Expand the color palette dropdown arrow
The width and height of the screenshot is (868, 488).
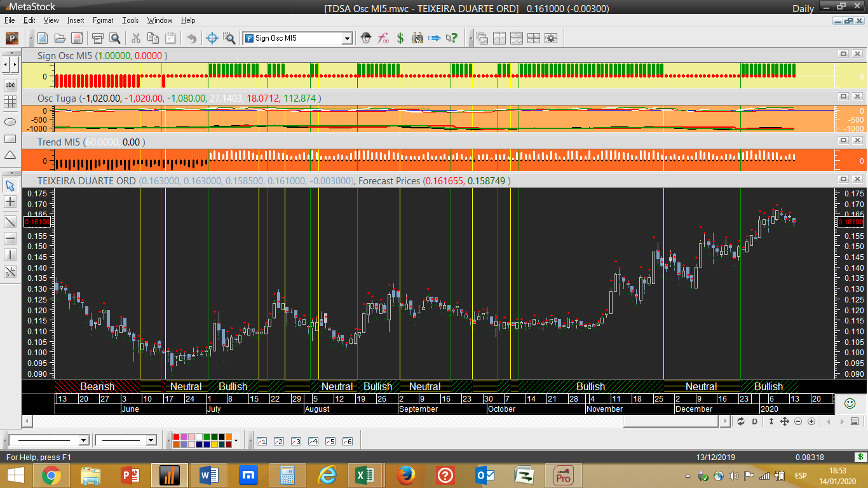236,440
